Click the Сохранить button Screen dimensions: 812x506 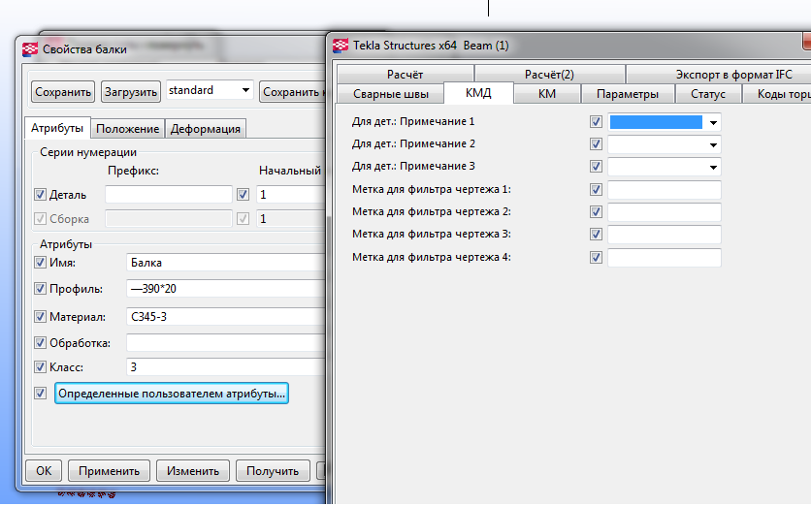coord(63,92)
